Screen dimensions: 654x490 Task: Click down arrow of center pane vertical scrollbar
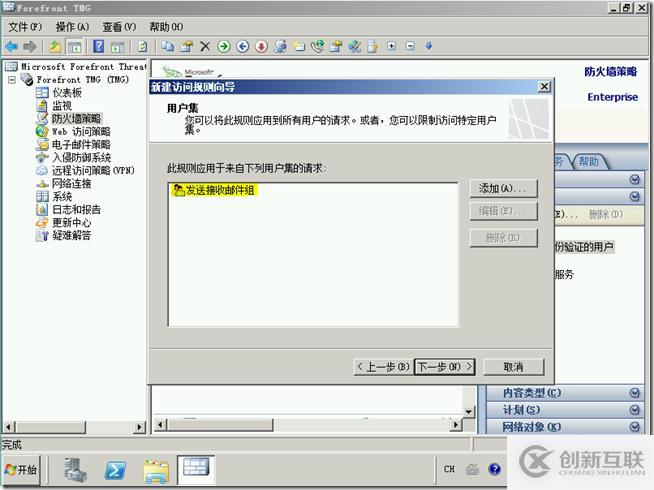[469, 412]
